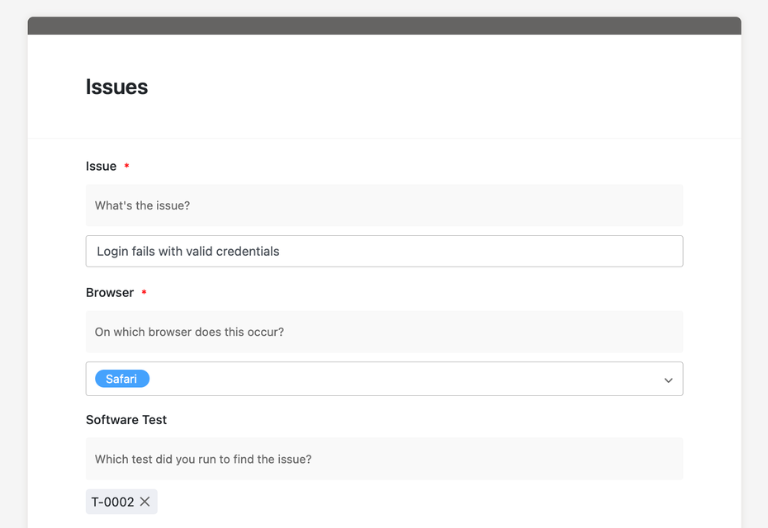Click the "Software Test" field label
Screen dimensions: 768x528
click(128, 420)
